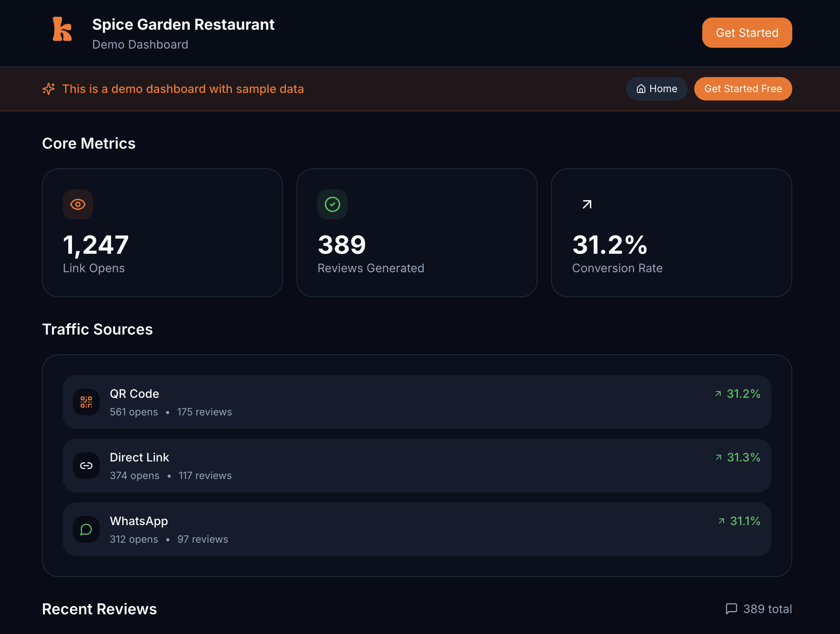Select the Reviews Generated metric card
This screenshot has width=840, height=634.
click(417, 233)
